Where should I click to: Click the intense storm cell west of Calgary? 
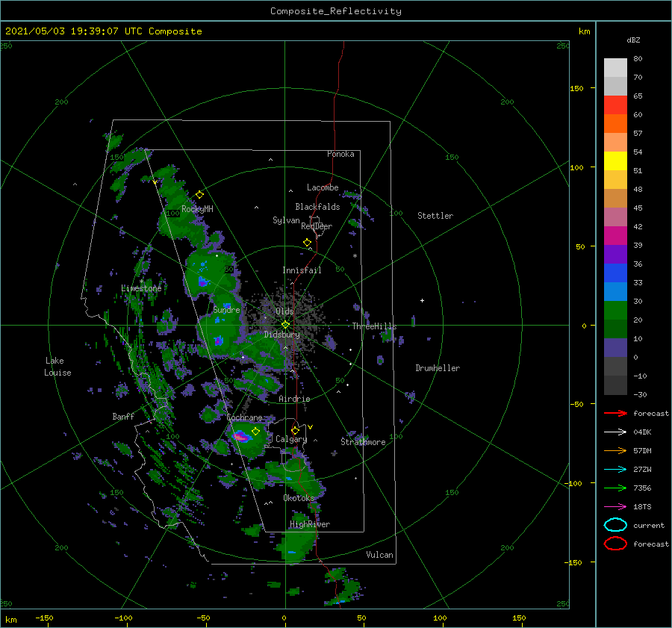pyautogui.click(x=241, y=437)
